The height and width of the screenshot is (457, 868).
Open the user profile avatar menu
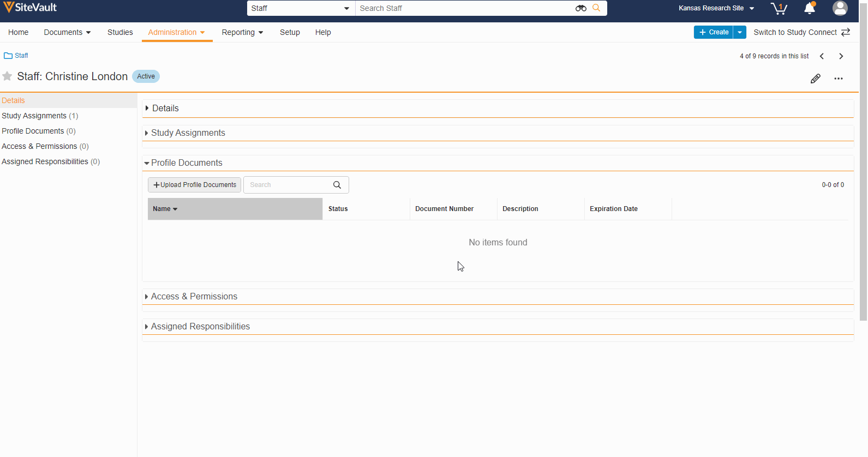(840, 8)
